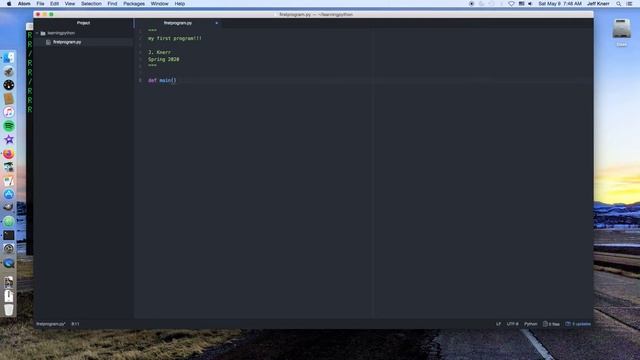Open the Jeff Knerr user menu
640x360 pixels.
click(x=598, y=4)
